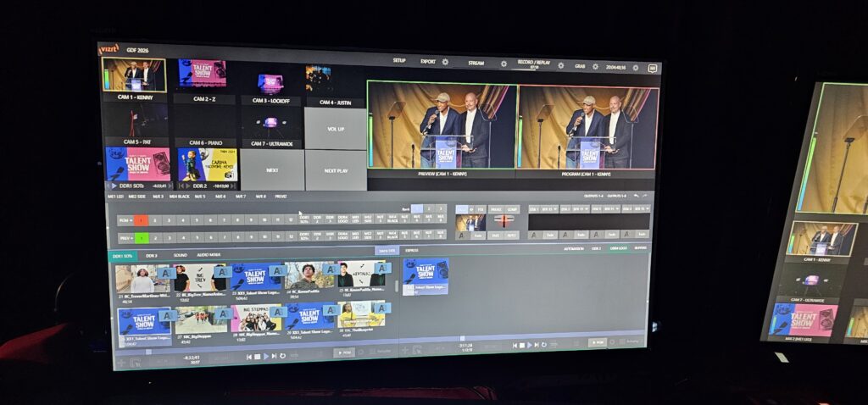Select the CAM 7 - ULTRAWIDE monitor
This screenshot has width=868, height=405.
tap(270, 128)
